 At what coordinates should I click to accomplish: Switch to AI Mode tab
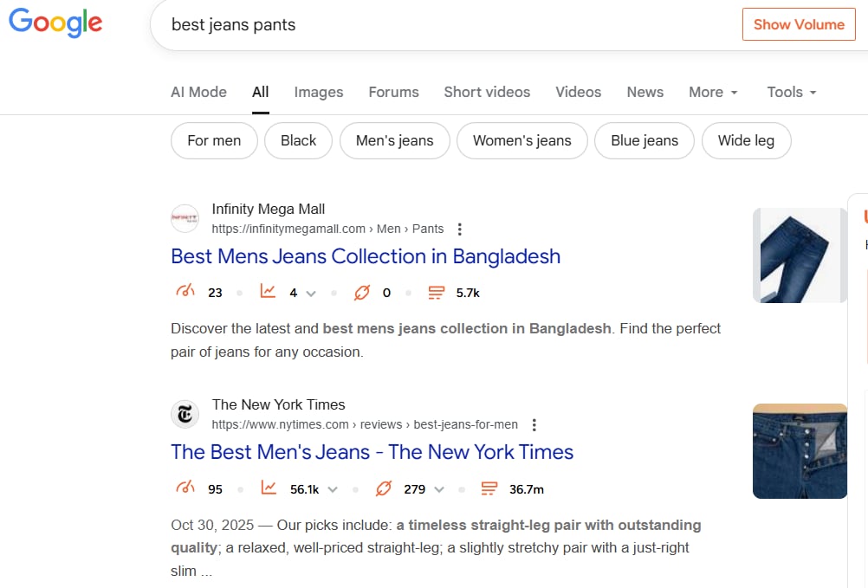pyautogui.click(x=198, y=92)
